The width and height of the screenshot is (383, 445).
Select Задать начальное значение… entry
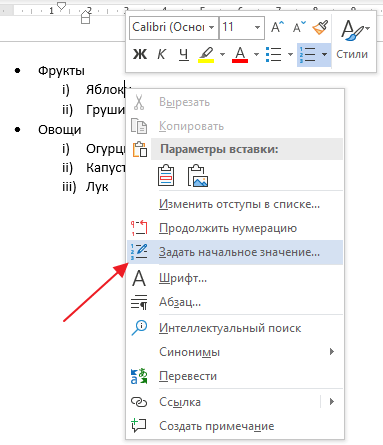(235, 252)
